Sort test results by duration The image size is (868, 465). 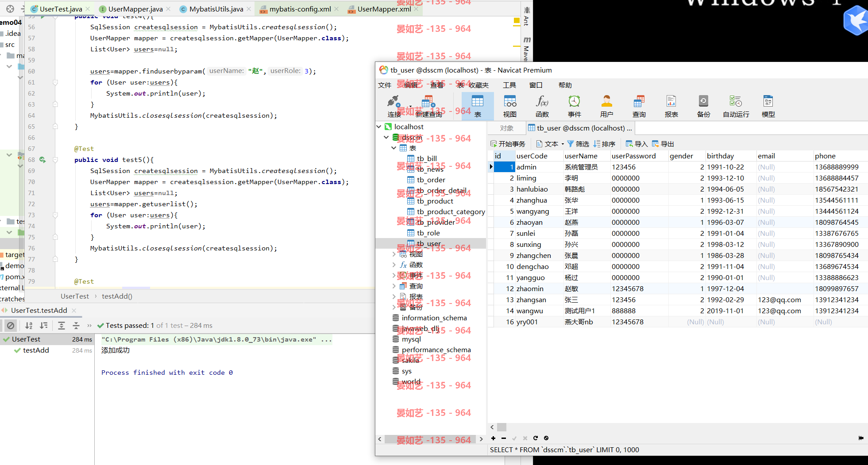pos(43,326)
